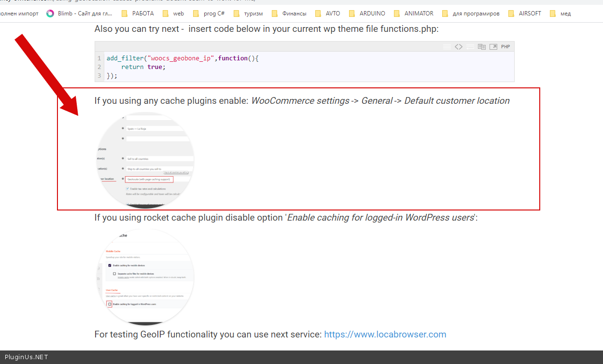Image resolution: width=603 pixels, height=364 pixels.
Task: Click the PluginUs.NET footer text
Action: pos(27,357)
